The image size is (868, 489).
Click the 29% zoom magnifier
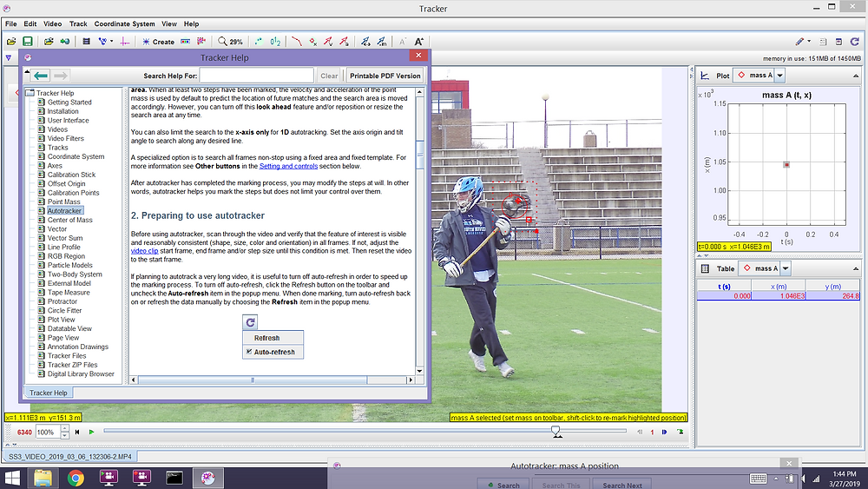click(x=230, y=42)
